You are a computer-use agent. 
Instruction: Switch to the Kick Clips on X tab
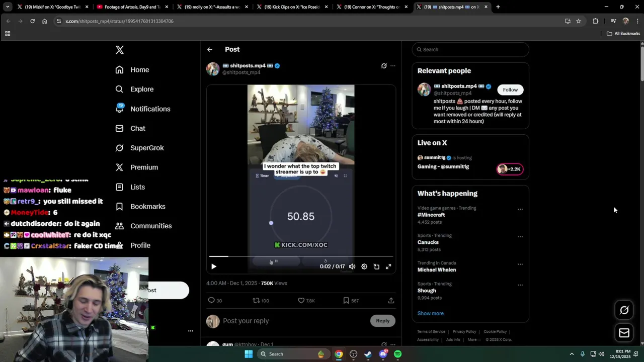point(292,7)
